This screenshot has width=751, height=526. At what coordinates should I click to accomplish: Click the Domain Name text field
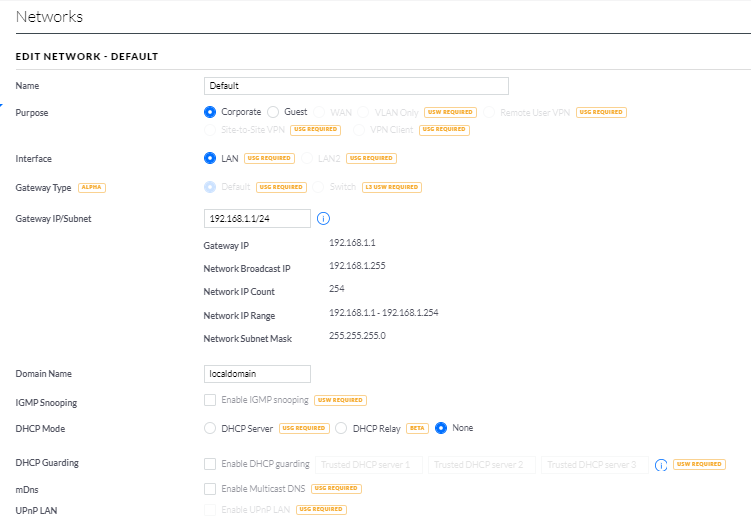[x=257, y=374]
